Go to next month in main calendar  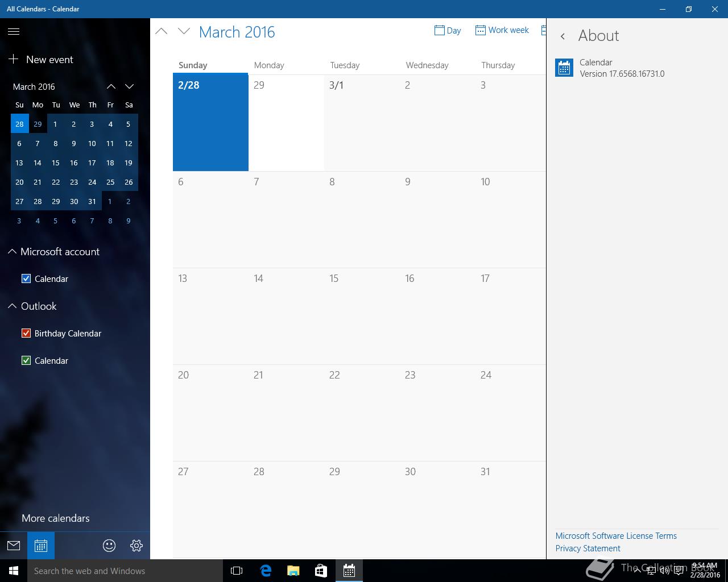(x=184, y=31)
